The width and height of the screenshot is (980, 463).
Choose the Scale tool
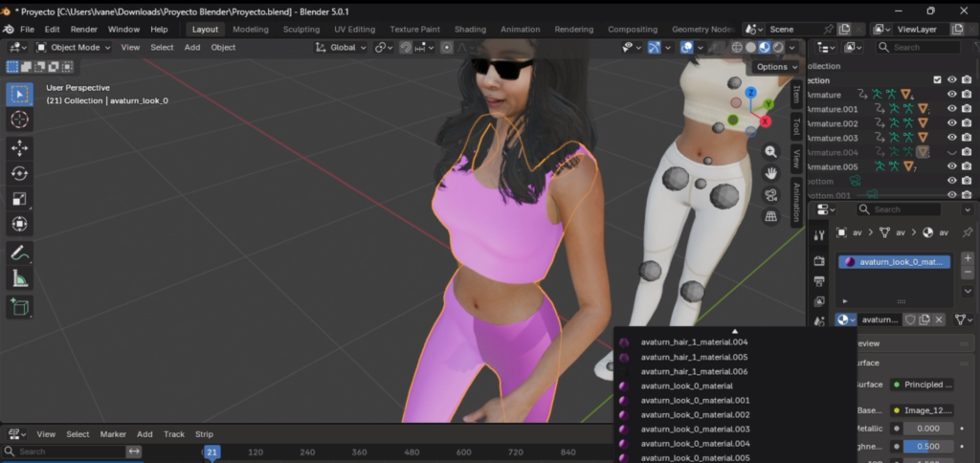click(x=19, y=199)
